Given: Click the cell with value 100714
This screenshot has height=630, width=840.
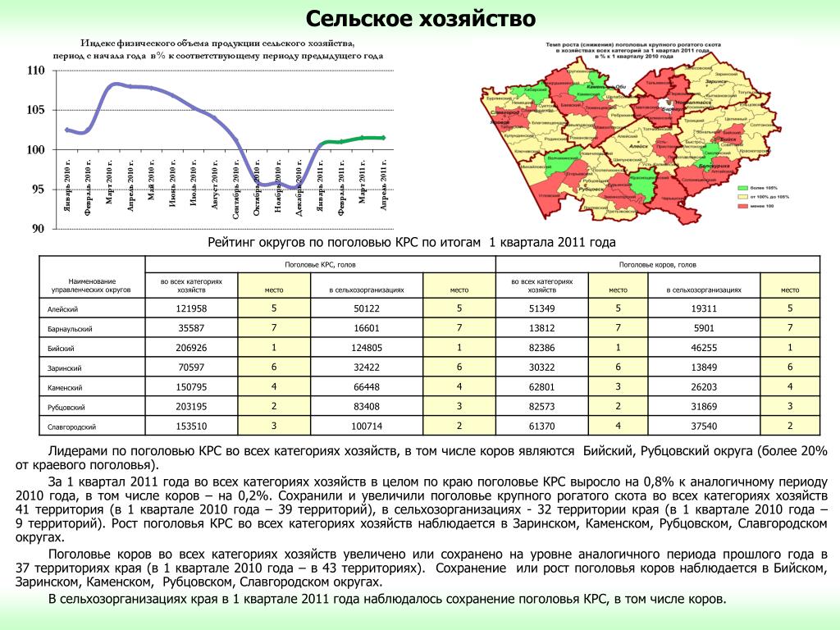Looking at the screenshot, I should coord(367,427).
